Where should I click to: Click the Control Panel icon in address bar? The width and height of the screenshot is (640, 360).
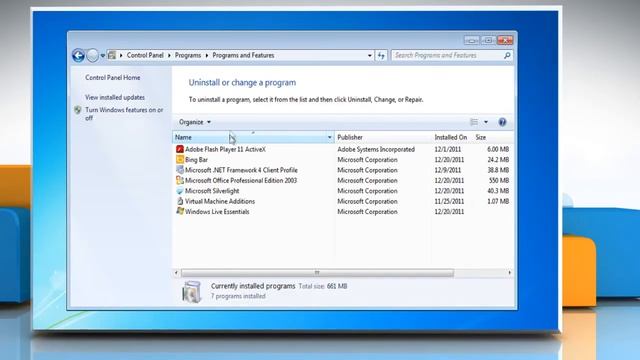[112, 55]
